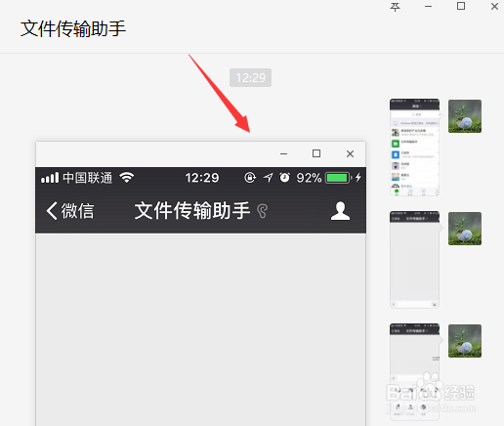Viewport: 504px width, 426px height.
Task: Click the avatar beside the third message
Action: pyautogui.click(x=465, y=341)
